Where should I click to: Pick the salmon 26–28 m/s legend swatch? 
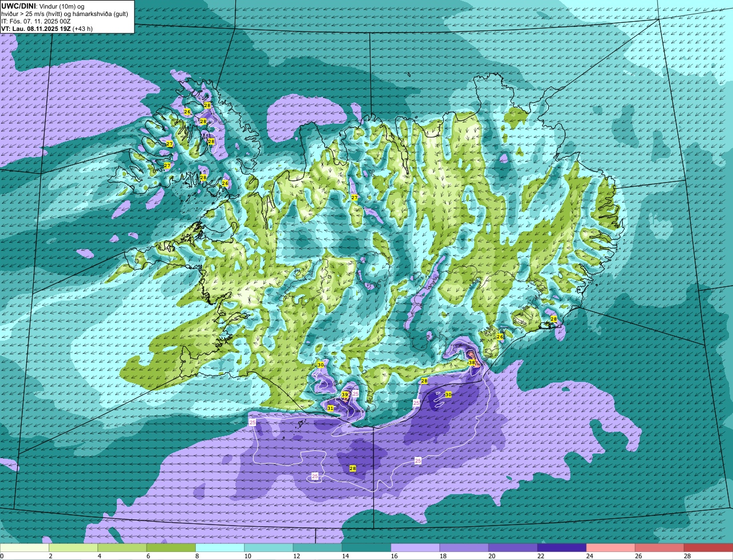pyautogui.click(x=660, y=548)
